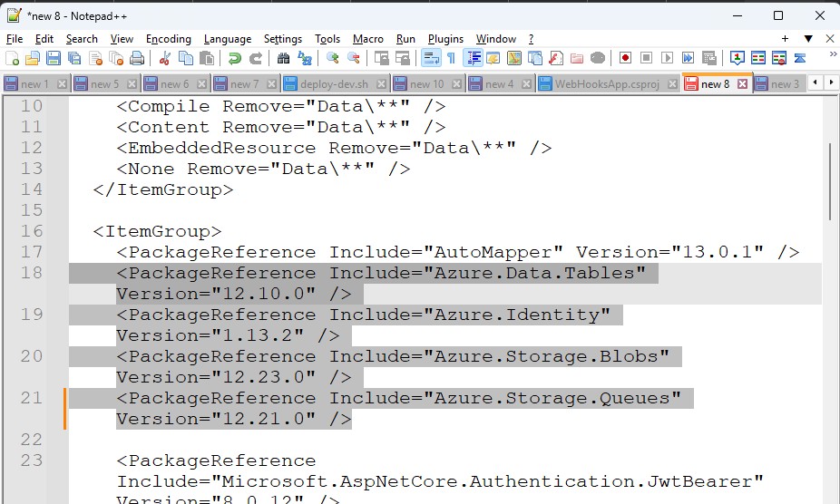Image resolution: width=840 pixels, height=504 pixels.
Task: Open Find with the binoculars icon
Action: 283,58
